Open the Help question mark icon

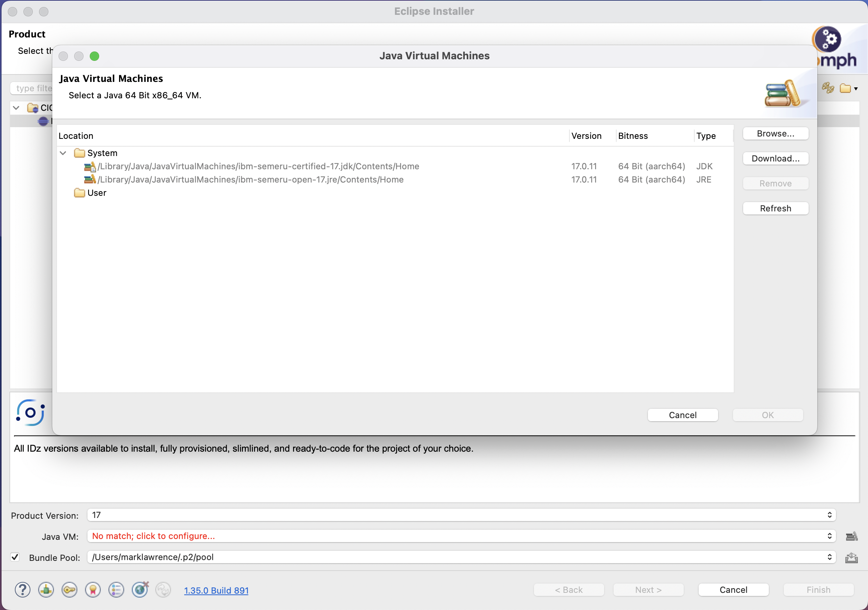[x=23, y=590]
